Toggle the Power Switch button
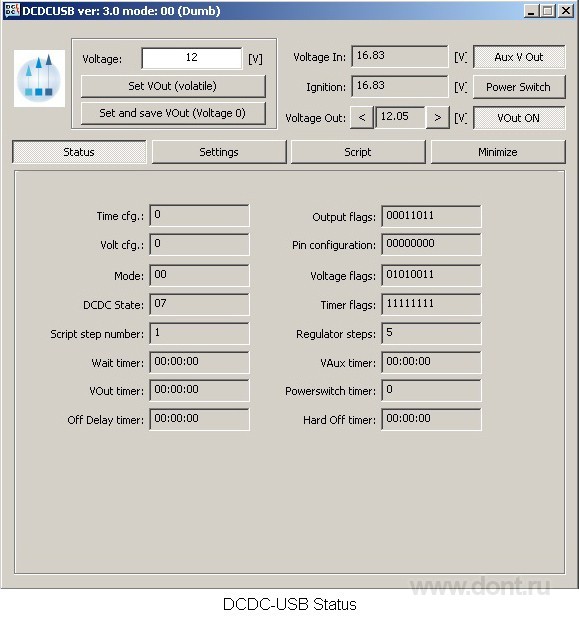Viewport: 579px width, 622px height. pos(519,87)
